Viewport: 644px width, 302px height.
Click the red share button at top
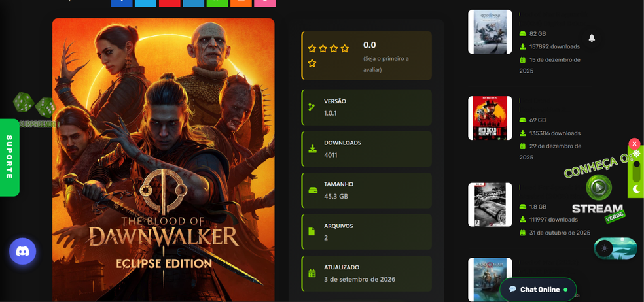[170, 3]
